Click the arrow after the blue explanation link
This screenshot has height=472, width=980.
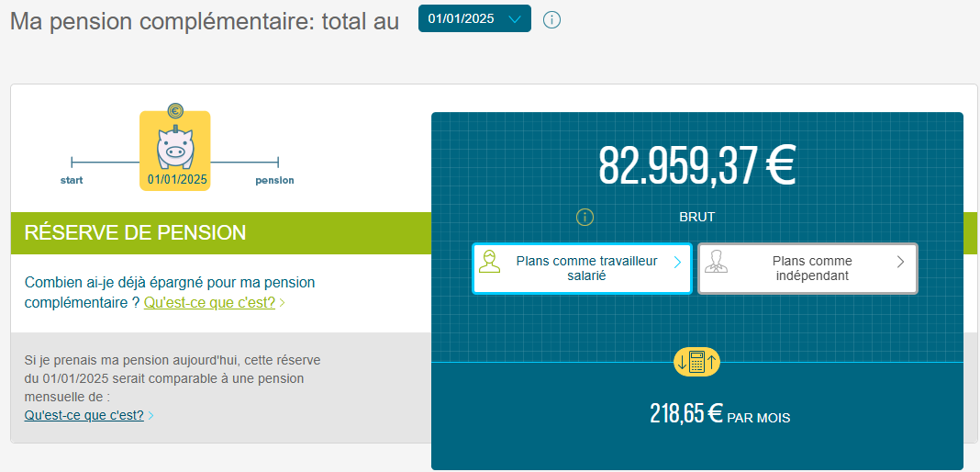coord(150,416)
